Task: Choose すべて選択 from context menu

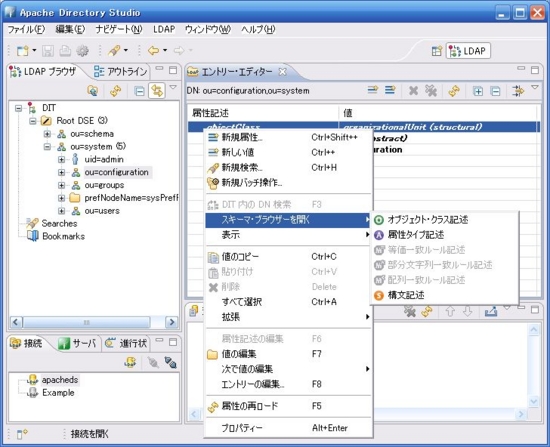Action: point(288,302)
